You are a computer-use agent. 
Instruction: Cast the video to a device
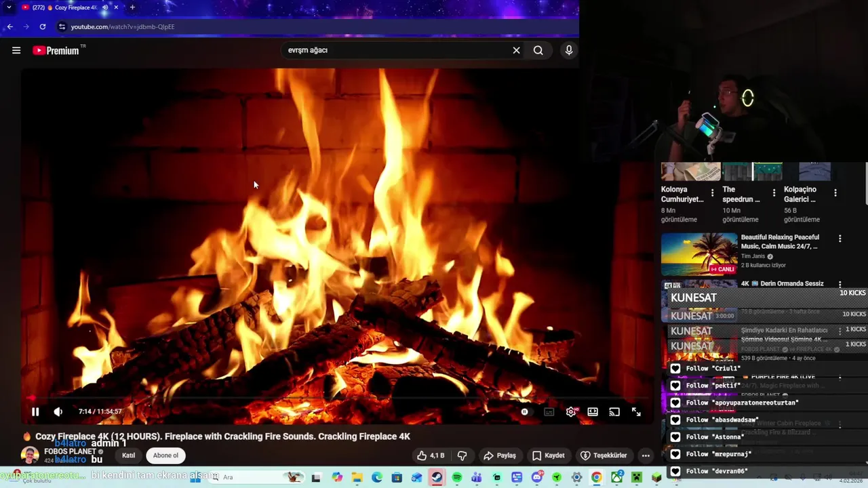614,411
